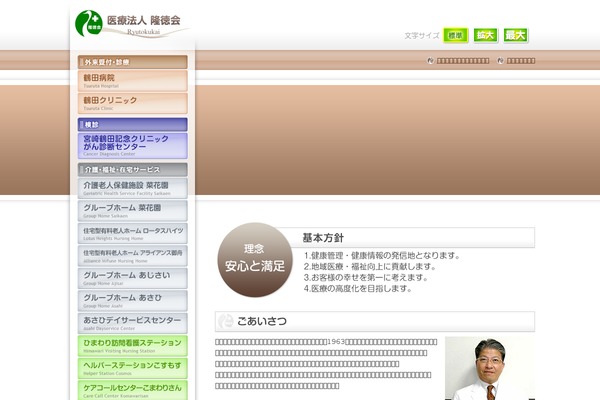Screen dimensions: 600x400
Task: Open 住宅型有料老人ホーム ロータスハイツ
Action: pyautogui.click(x=132, y=233)
